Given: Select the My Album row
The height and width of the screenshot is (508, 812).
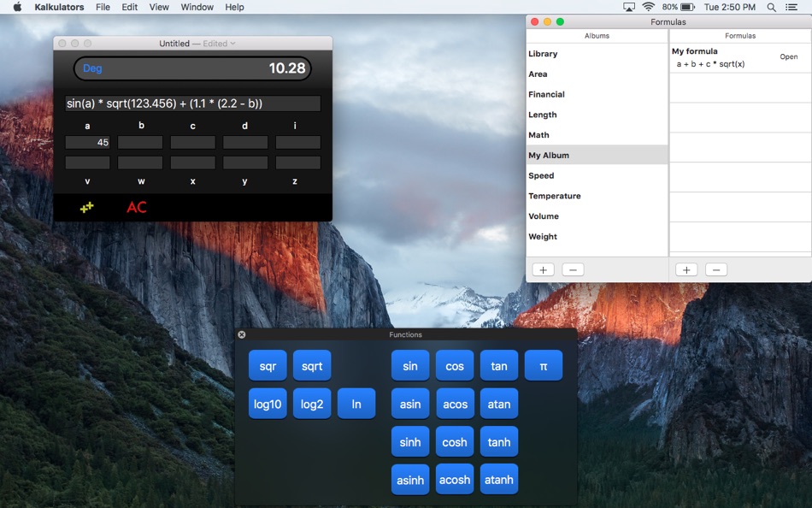Looking at the screenshot, I should [x=597, y=155].
